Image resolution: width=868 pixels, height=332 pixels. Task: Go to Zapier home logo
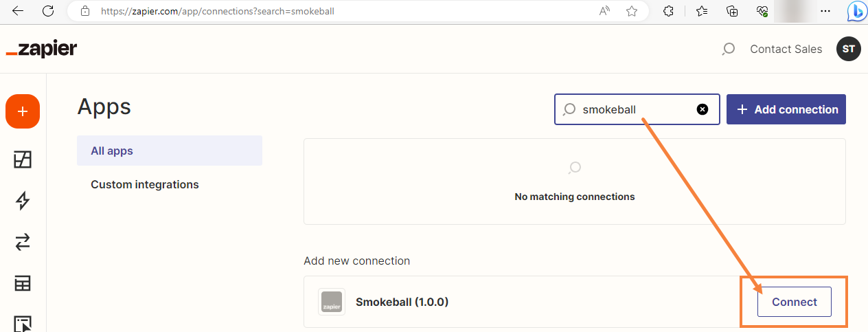coord(41,49)
